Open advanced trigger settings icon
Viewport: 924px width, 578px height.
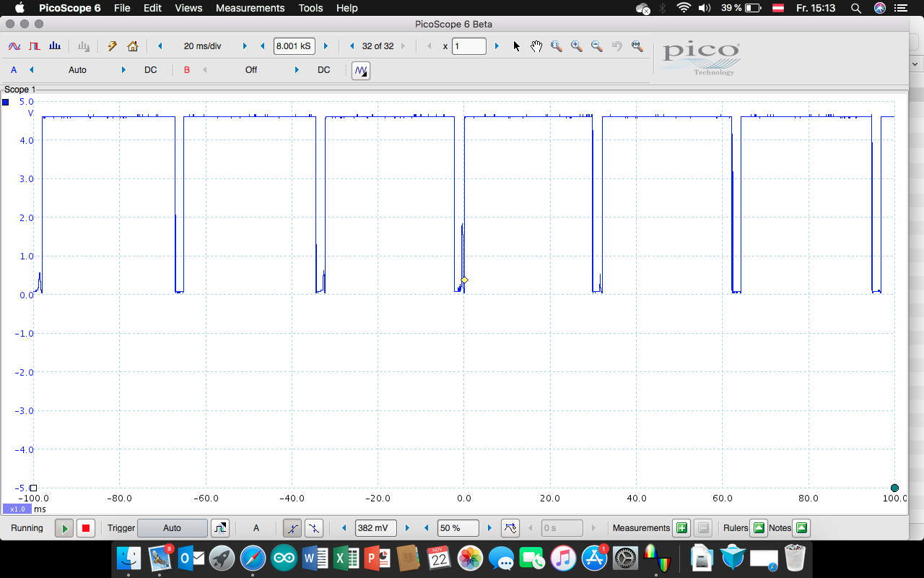tap(220, 528)
